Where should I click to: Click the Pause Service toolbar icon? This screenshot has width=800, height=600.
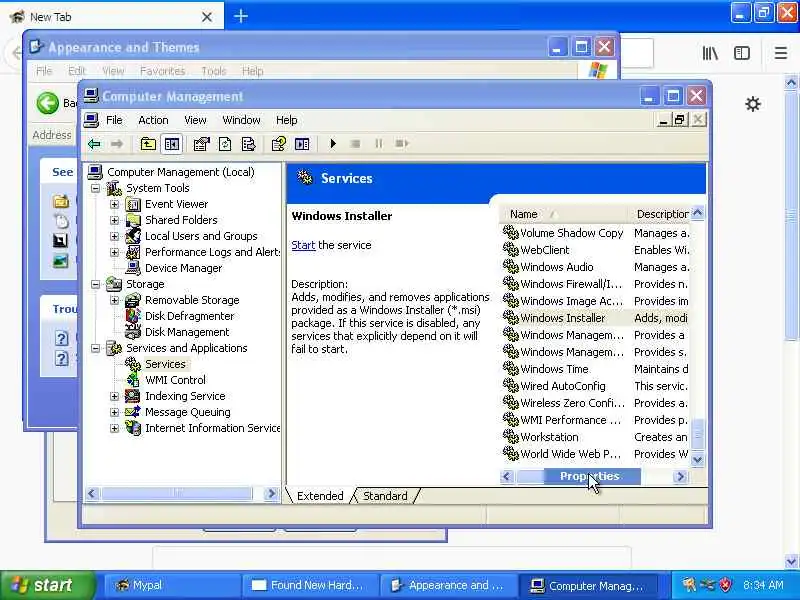click(x=379, y=144)
